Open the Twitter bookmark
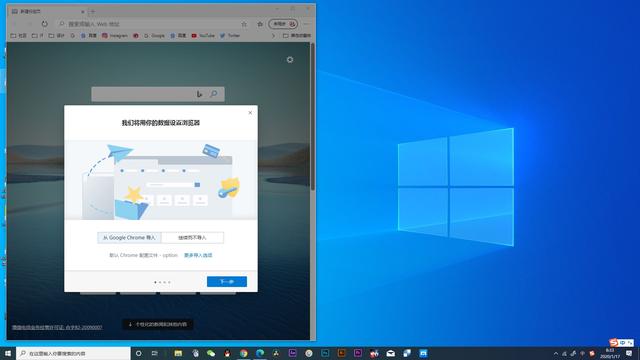This screenshot has height=360, width=640. 230,36
